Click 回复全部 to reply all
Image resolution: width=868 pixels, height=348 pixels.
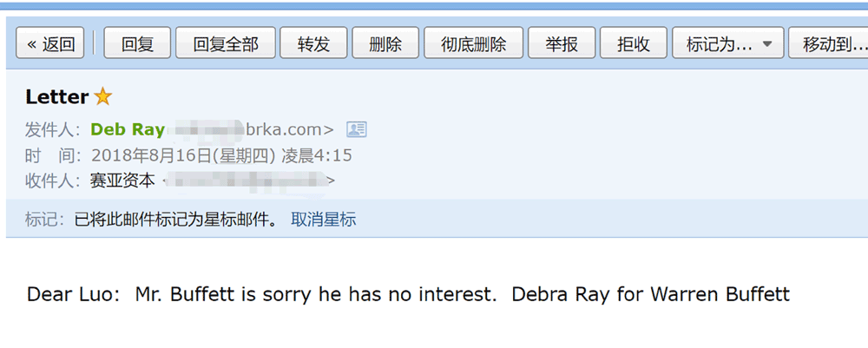(226, 43)
